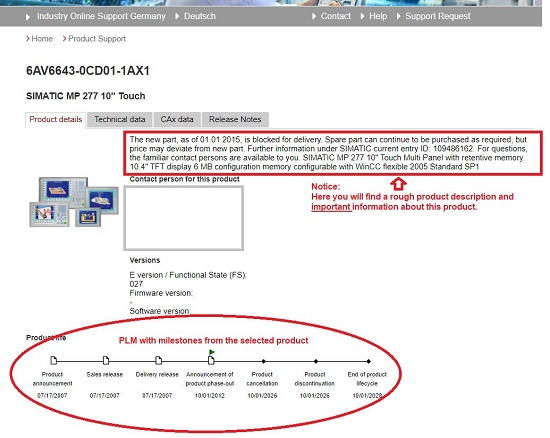Open the Release Notes tab

[x=235, y=120]
